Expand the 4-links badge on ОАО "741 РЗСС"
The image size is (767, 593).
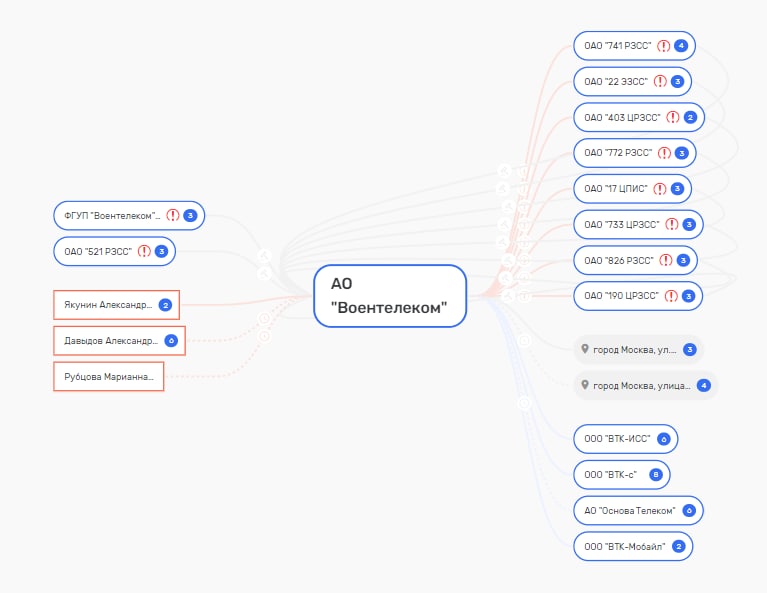(681, 46)
